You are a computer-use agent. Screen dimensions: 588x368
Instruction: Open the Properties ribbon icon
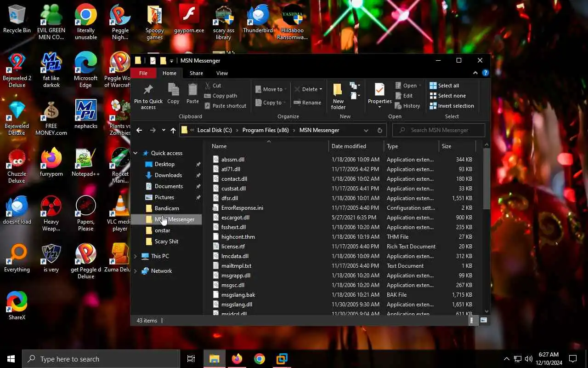379,90
